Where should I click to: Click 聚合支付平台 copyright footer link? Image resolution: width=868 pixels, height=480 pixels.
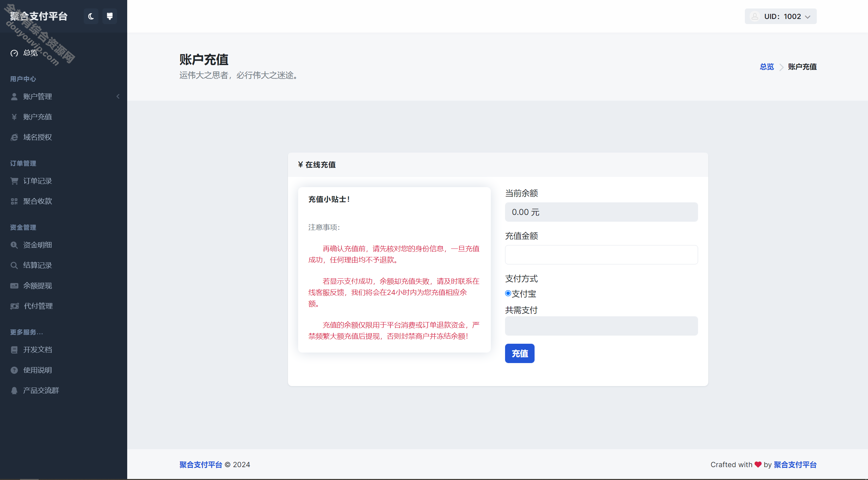coord(201,464)
